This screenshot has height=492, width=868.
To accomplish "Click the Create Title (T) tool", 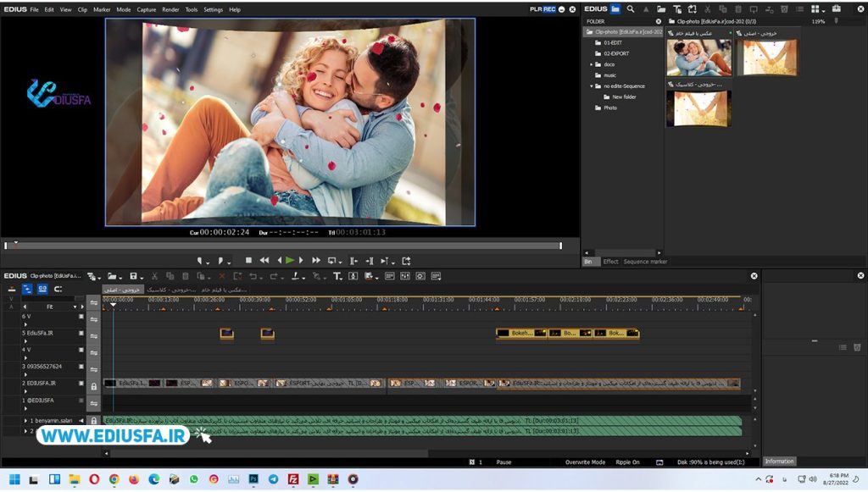I will [x=337, y=276].
